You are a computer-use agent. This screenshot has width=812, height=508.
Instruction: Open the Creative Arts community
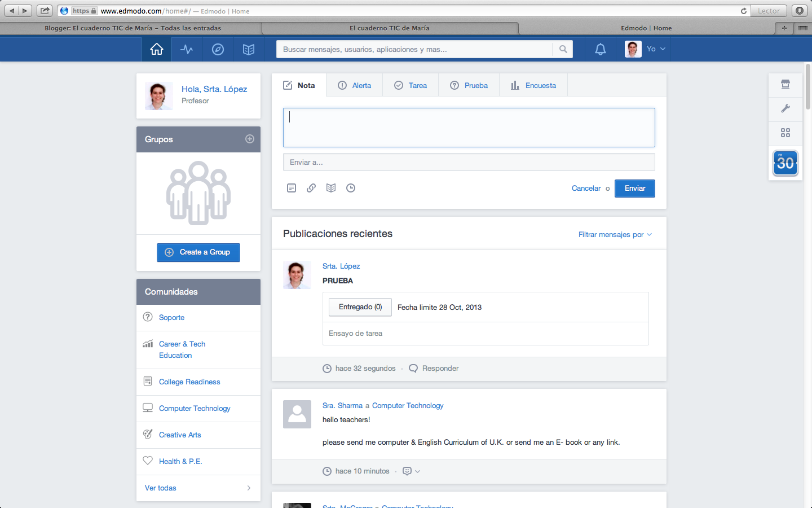[180, 435]
